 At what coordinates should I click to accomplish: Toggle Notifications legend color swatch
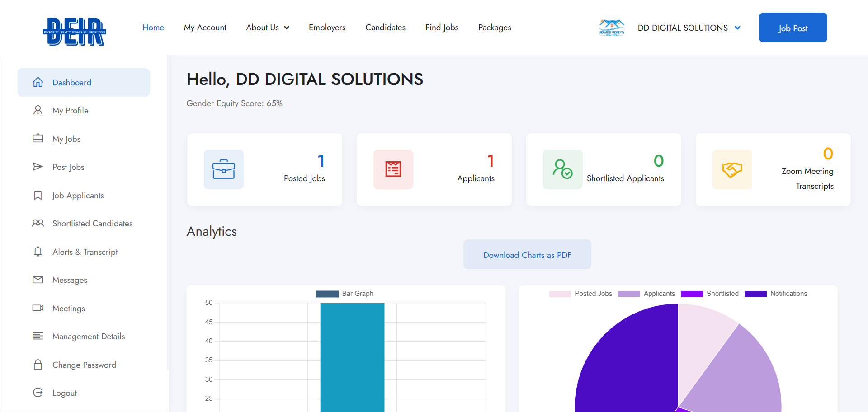click(x=755, y=294)
